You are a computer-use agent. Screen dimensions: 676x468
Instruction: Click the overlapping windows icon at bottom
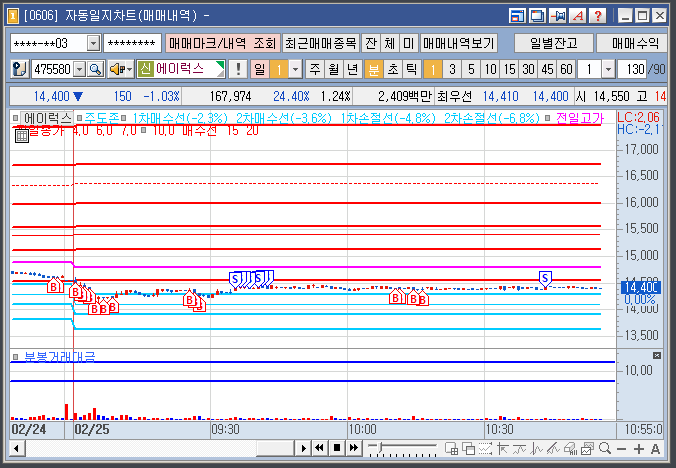click(469, 449)
